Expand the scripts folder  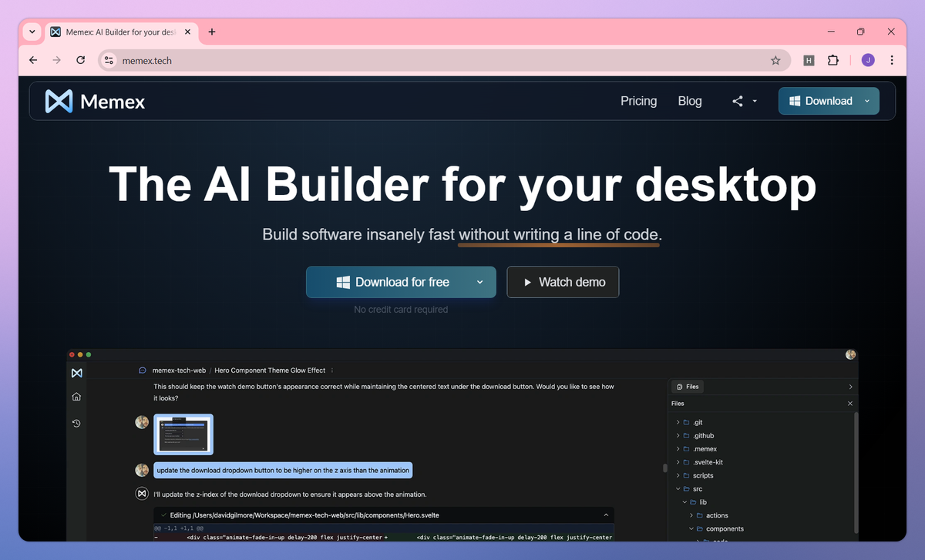click(x=678, y=476)
